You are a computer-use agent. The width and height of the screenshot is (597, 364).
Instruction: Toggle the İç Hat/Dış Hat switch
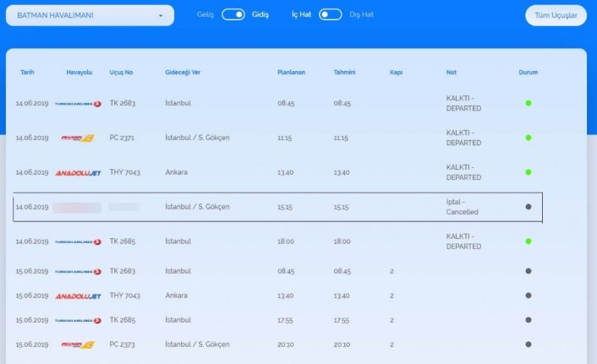coord(331,14)
